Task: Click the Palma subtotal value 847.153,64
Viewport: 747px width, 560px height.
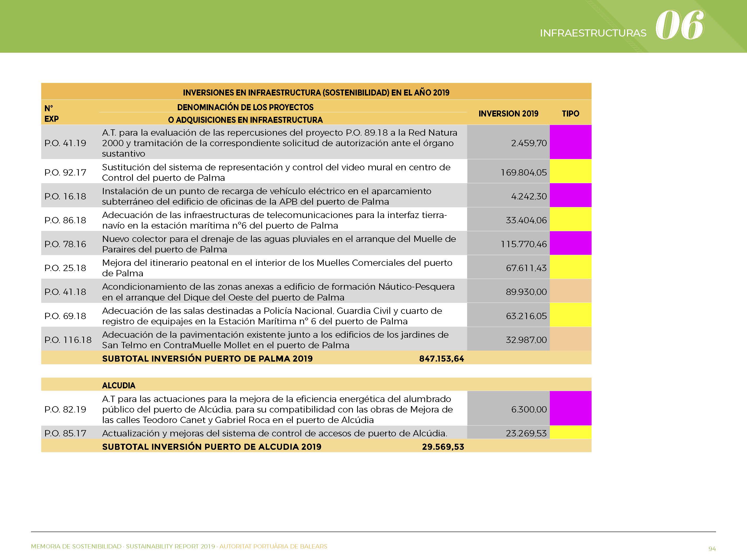Action: [x=442, y=358]
